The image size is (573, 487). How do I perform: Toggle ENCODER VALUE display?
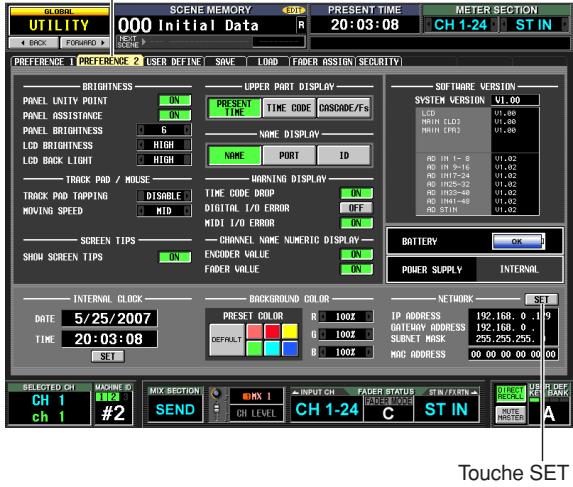point(356,254)
